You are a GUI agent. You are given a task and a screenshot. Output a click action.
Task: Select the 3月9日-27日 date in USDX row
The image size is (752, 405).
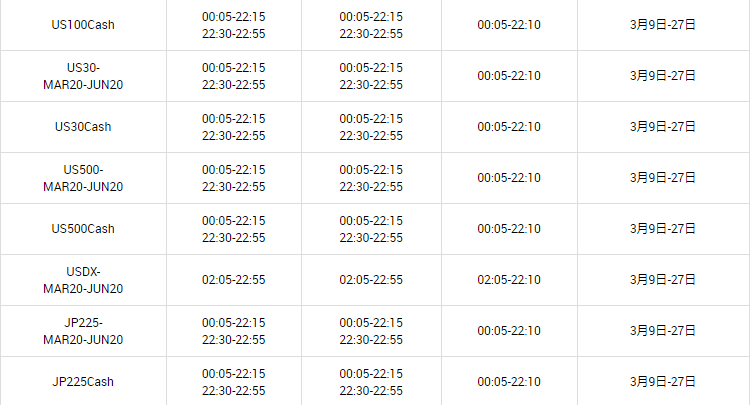tap(662, 280)
